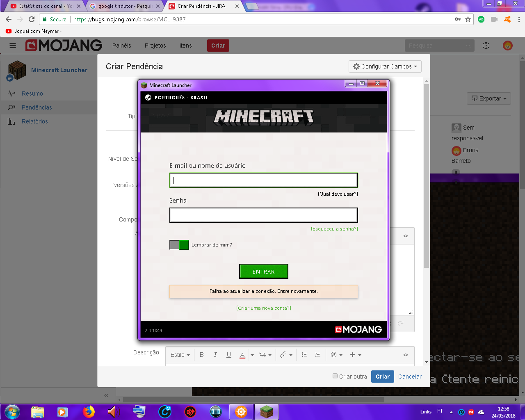The image size is (525, 420).
Task: Click the cloud icon in the system tray
Action: pos(481,412)
